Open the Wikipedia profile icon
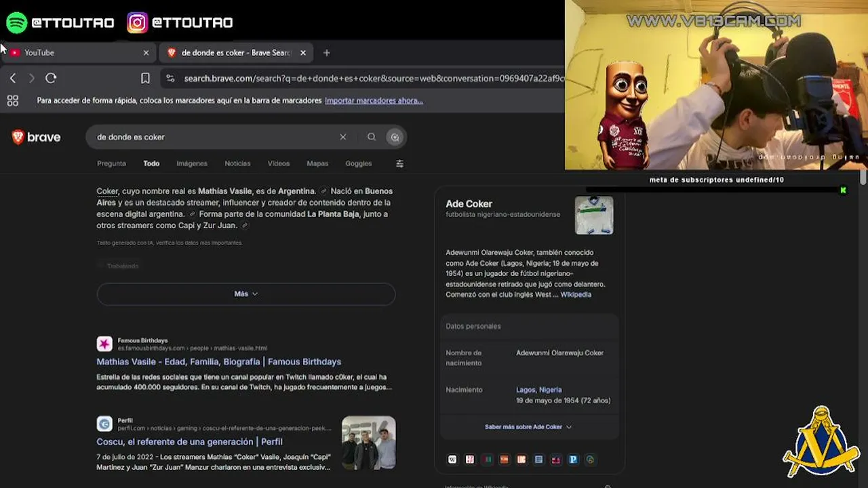This screenshot has height=488, width=868. pos(452,460)
